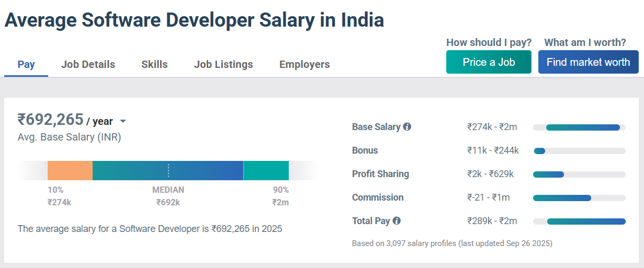The width and height of the screenshot is (644, 268).
Task: Expand the per-year pay period dropdown arrow
Action: point(123,122)
